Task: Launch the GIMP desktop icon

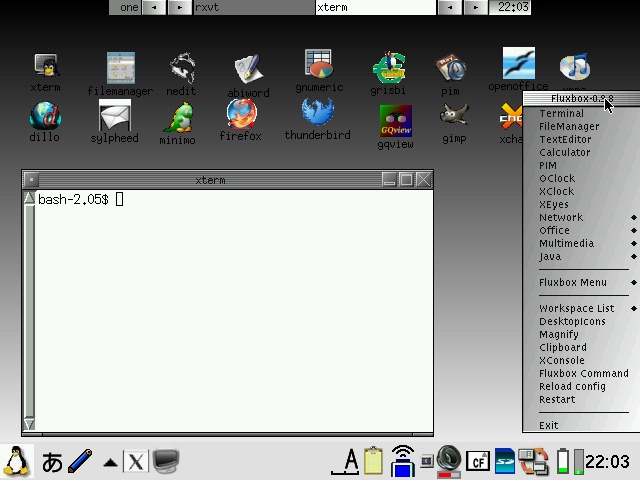Action: (x=454, y=118)
